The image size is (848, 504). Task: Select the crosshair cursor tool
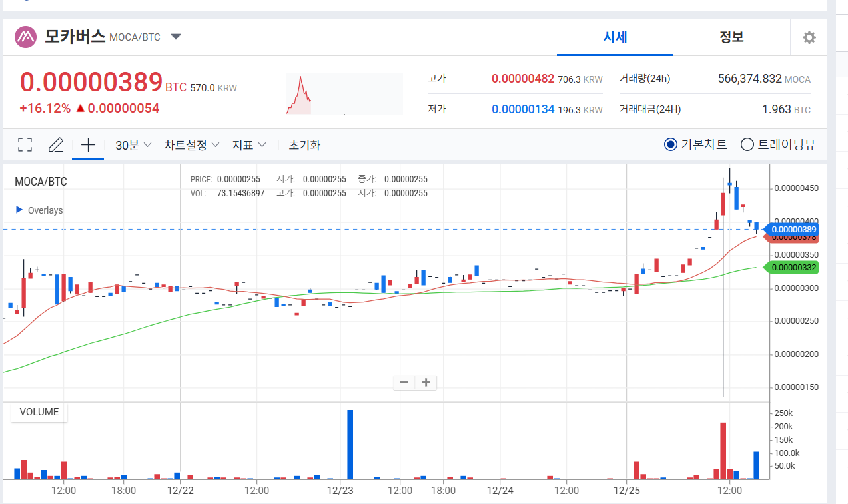(88, 145)
